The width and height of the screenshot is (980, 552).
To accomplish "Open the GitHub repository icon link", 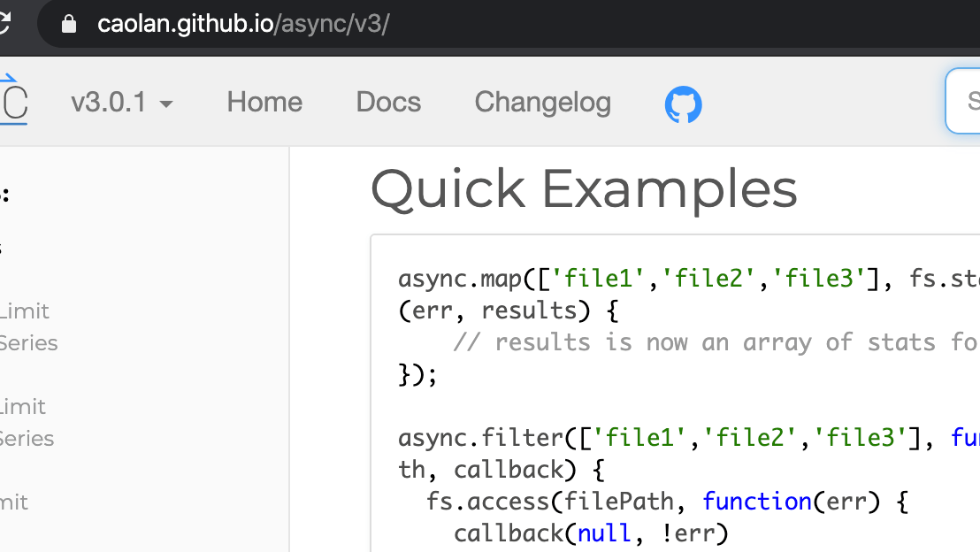I will tap(683, 103).
